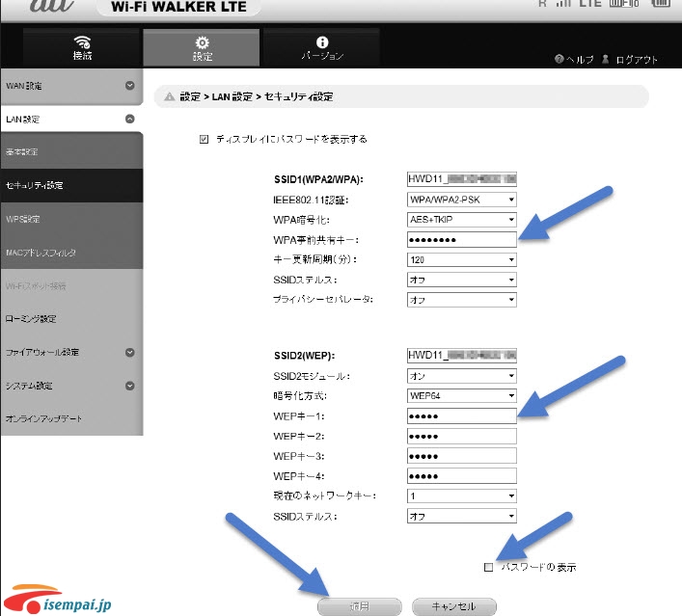682x616 pixels.
Task: Open the 接続 connection tab
Action: [x=81, y=47]
